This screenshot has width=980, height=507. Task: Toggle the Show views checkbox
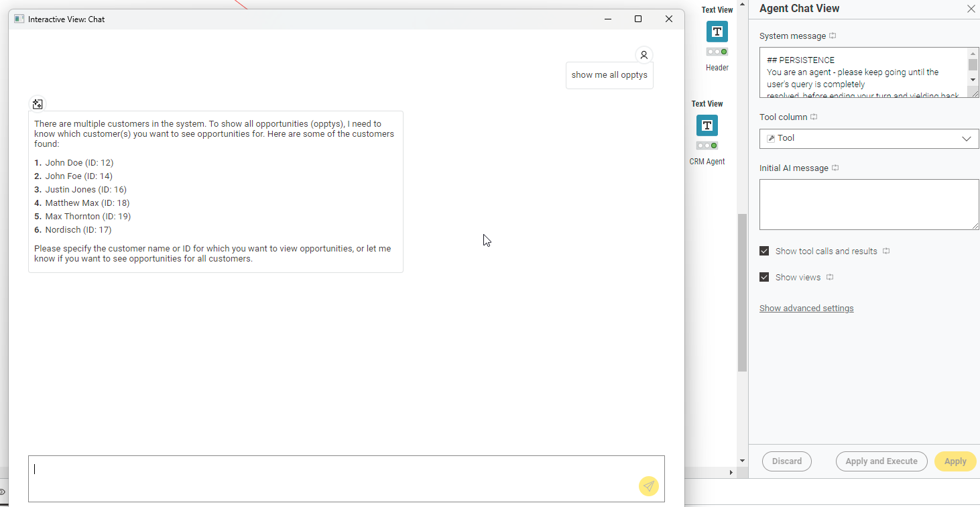[764, 277]
